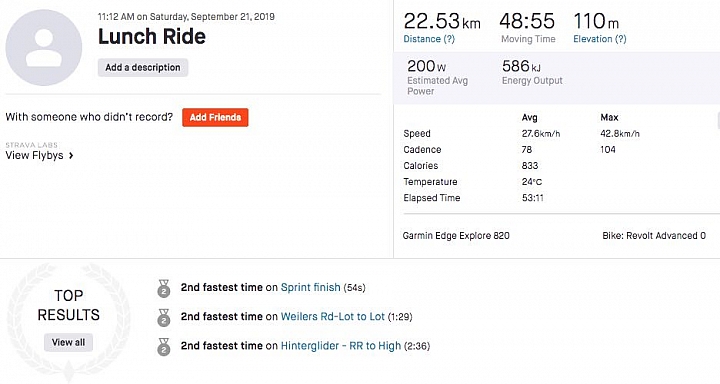
Task: Open Hinterglider - RR to High segment
Action: point(341,346)
